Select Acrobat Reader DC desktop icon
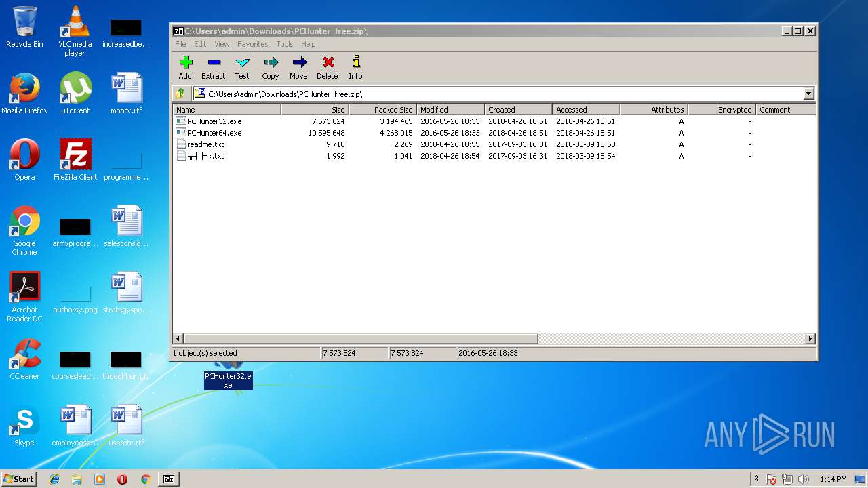This screenshot has height=488, width=868. (24, 297)
